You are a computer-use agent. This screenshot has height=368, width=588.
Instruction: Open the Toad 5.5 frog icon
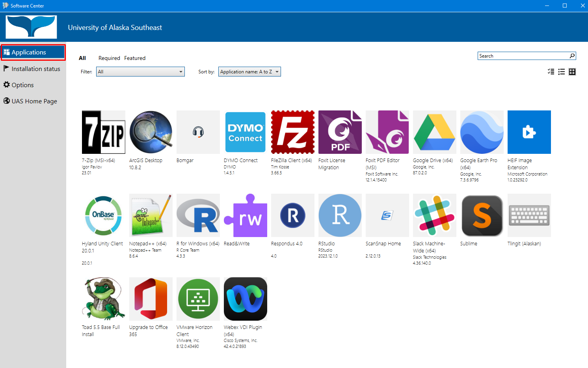[103, 299]
